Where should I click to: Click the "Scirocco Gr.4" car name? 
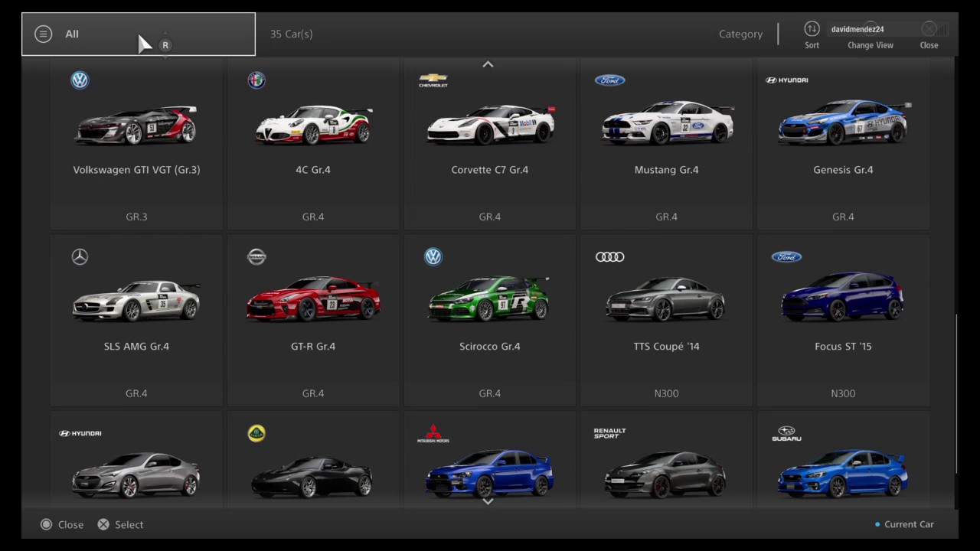click(x=490, y=347)
